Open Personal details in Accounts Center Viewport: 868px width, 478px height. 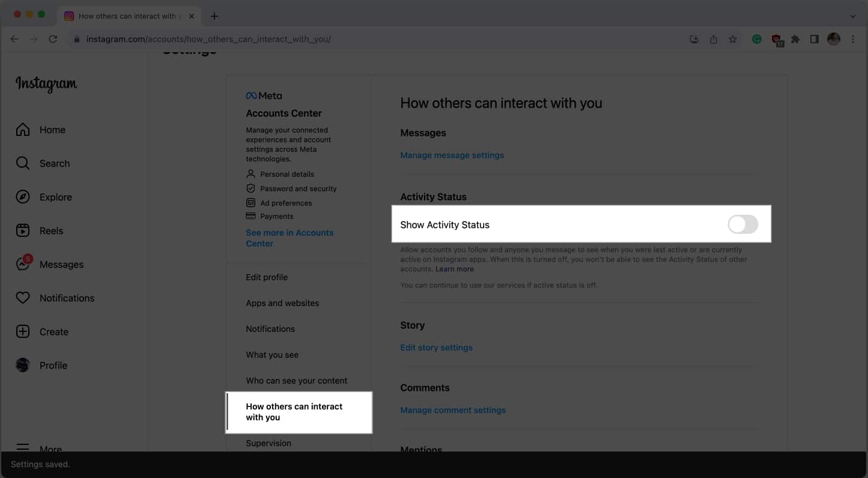click(x=280, y=174)
